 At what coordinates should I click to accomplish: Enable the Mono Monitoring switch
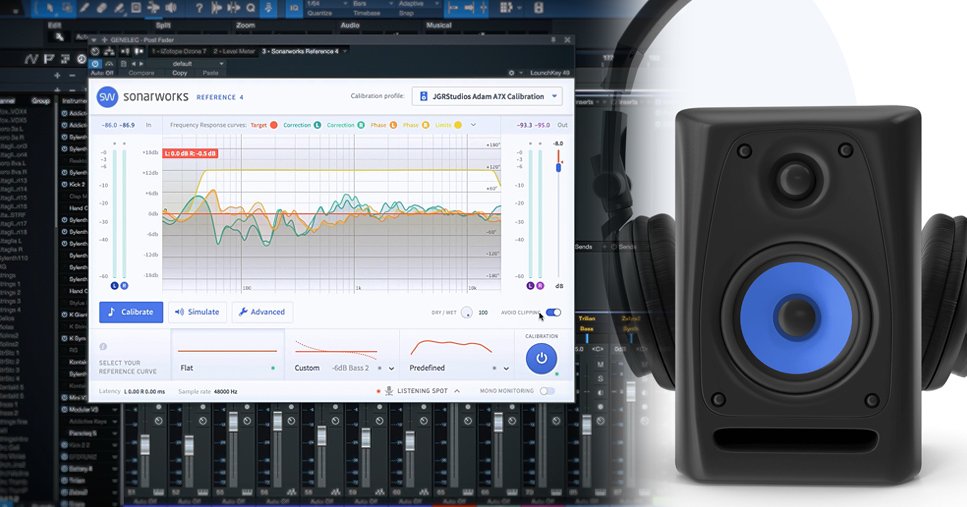[547, 391]
